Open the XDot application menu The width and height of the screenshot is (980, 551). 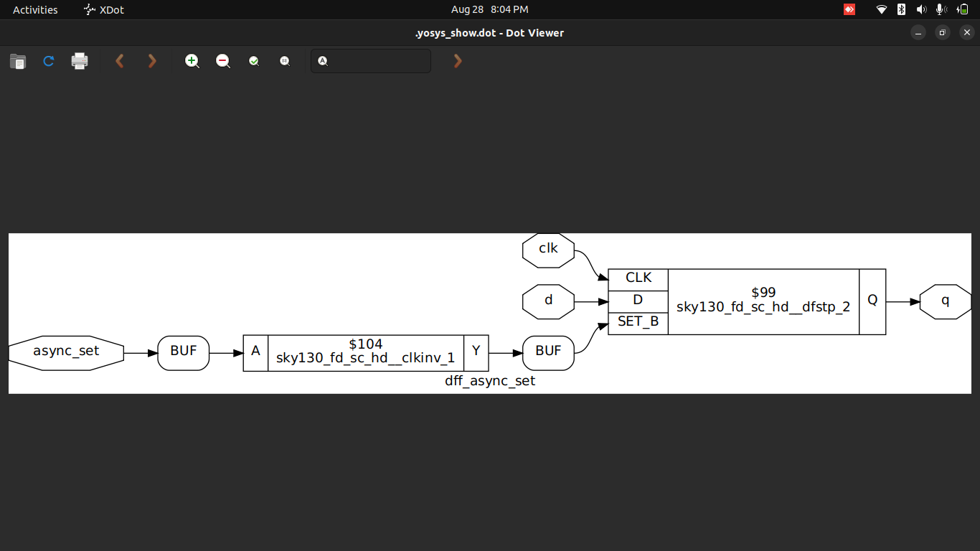(103, 9)
